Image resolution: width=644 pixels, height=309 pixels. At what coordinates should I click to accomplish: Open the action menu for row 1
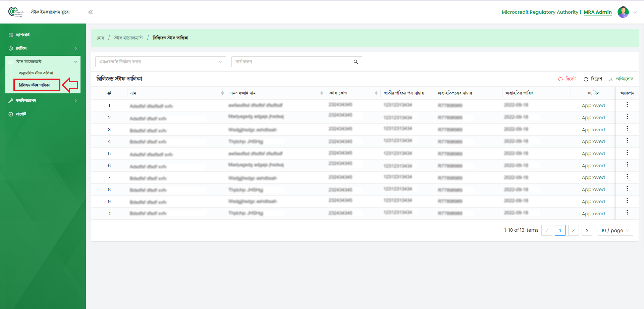[627, 105]
